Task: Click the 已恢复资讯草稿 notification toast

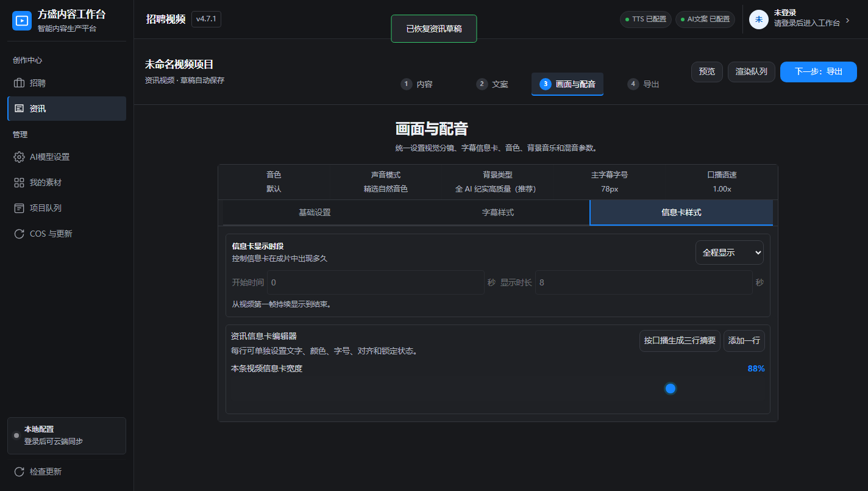Action: (x=434, y=29)
